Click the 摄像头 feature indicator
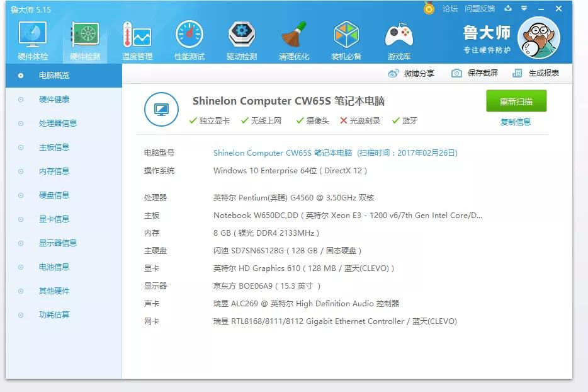The image size is (588, 392). 313,120
